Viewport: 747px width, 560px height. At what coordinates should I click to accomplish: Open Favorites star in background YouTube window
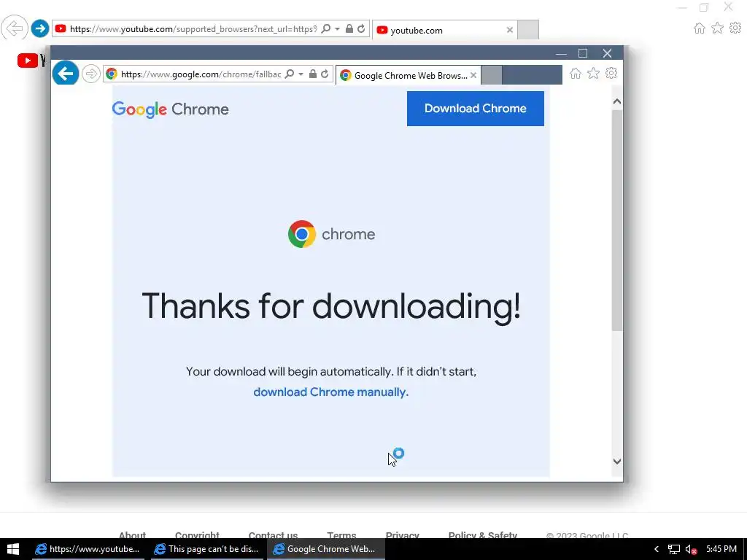tap(718, 28)
